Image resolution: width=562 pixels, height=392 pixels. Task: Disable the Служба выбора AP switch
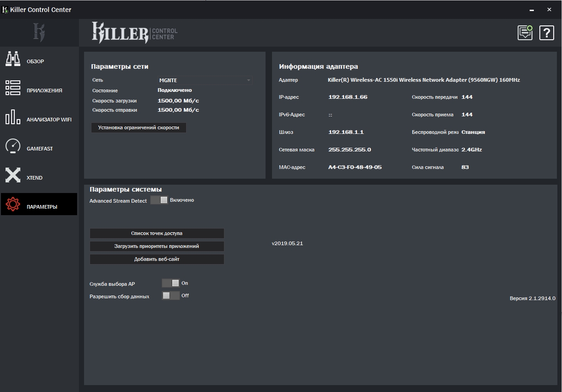(170, 283)
